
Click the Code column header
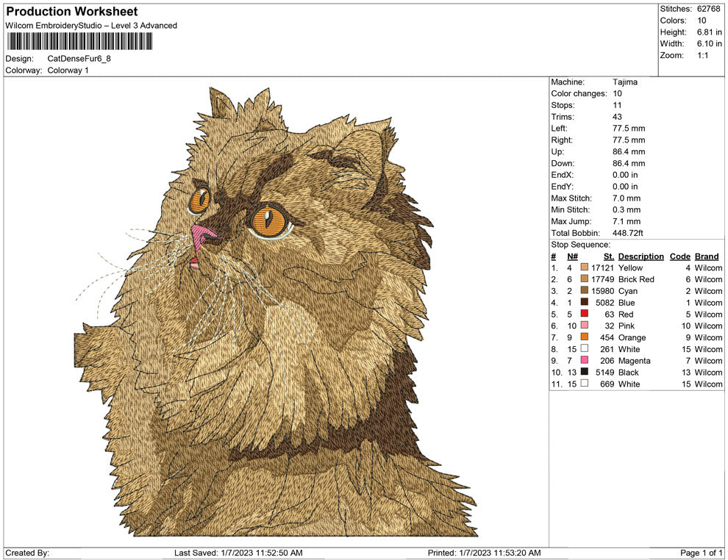(x=680, y=256)
